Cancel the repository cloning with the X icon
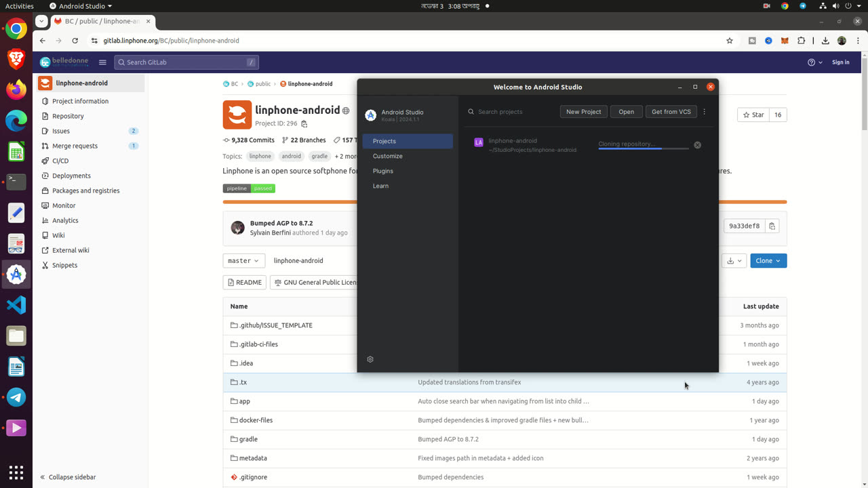The width and height of the screenshot is (868, 488). pyautogui.click(x=697, y=145)
